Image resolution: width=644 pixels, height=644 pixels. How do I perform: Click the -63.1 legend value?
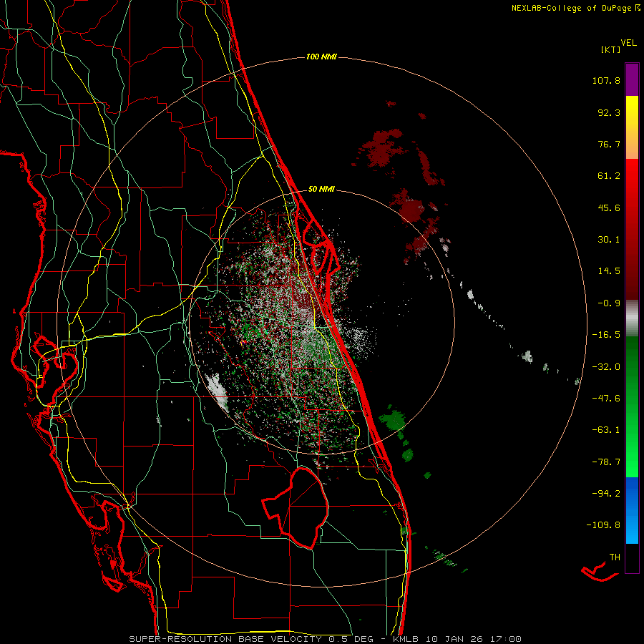(x=606, y=430)
